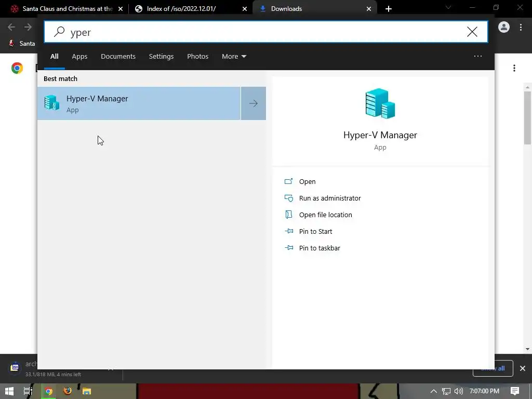
Task: Open Downloads page more actions menu
Action: click(514, 68)
